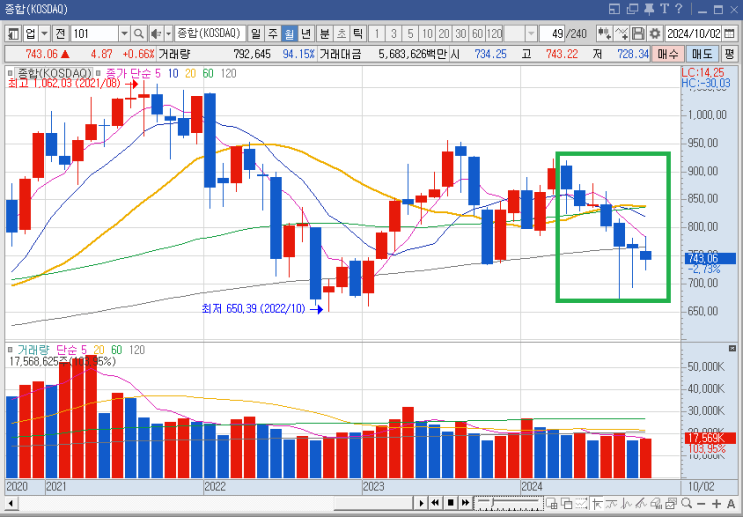Screen dimensions: 743x517
Task: Click the 전 button in toolbar
Action: (x=61, y=34)
